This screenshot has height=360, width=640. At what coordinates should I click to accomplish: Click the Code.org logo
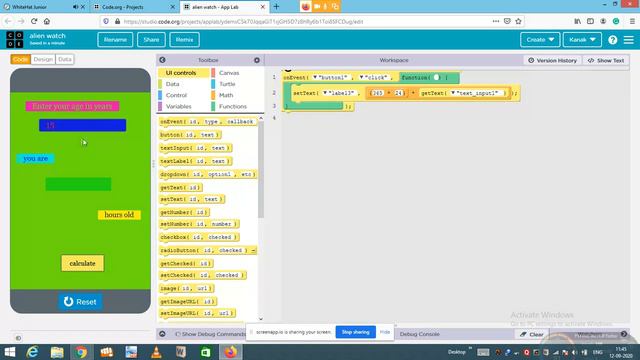tap(15, 40)
